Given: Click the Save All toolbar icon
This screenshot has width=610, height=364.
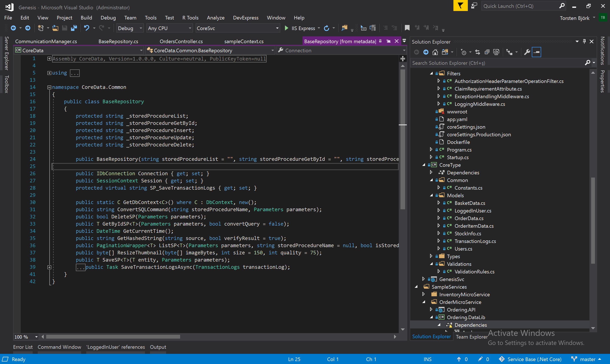Looking at the screenshot, I should coord(74,28).
